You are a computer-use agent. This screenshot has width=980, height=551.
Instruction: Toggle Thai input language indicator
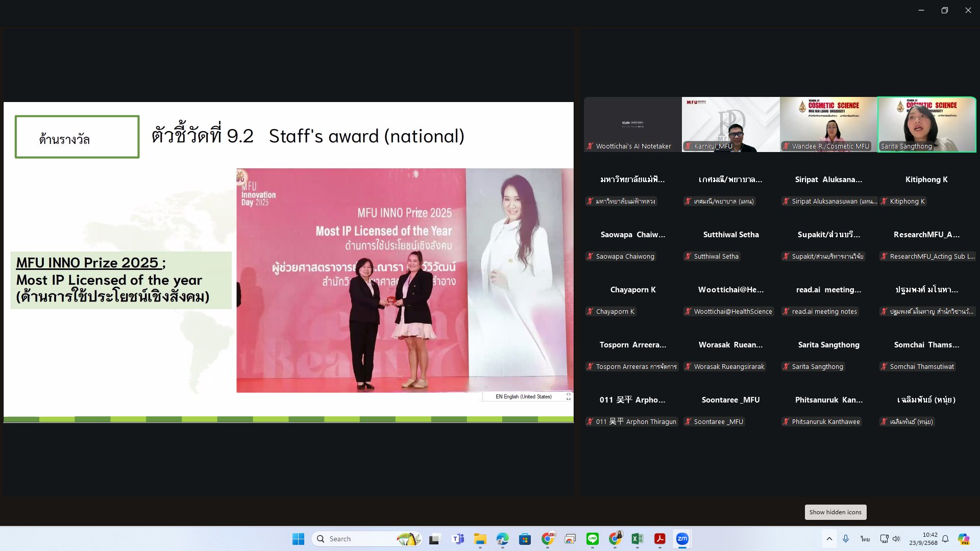click(865, 539)
